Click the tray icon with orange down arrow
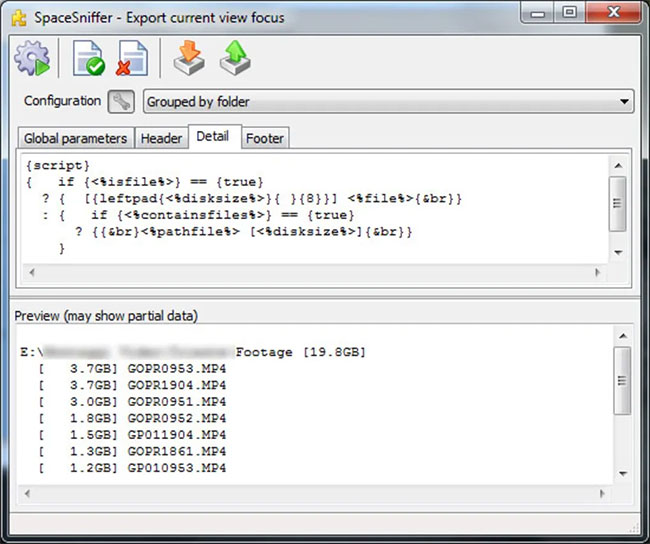The image size is (650, 544). click(x=188, y=59)
